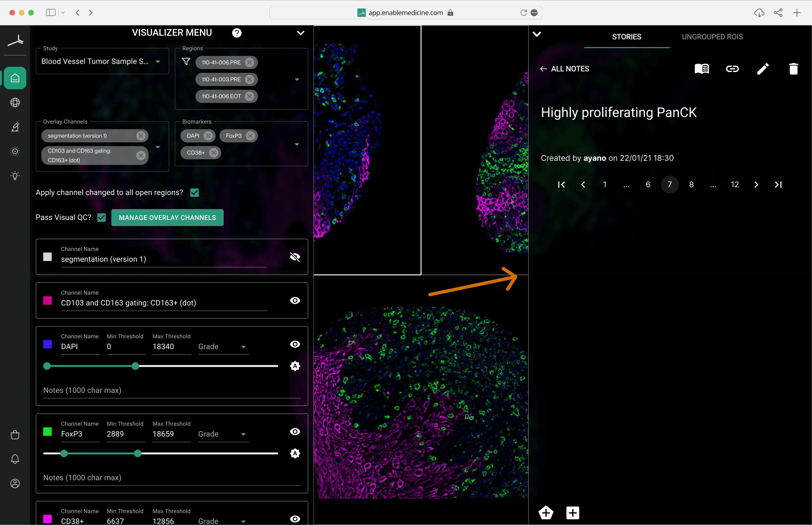Screen dimensions: 812x525
Task: Open notifications bell icon
Action: coord(15,459)
